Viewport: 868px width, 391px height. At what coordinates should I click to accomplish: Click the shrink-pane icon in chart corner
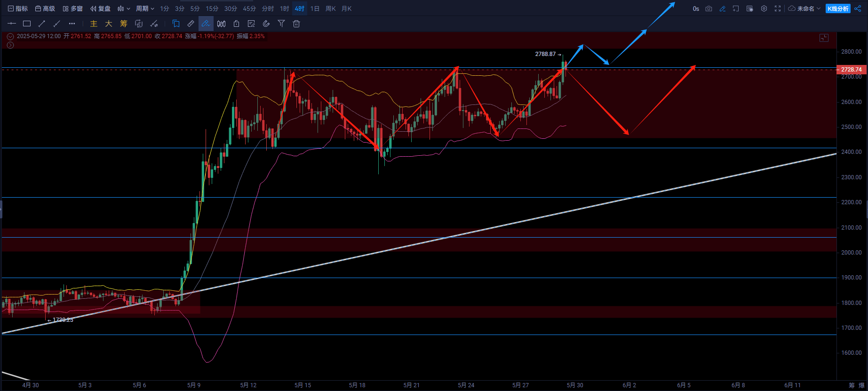(824, 38)
